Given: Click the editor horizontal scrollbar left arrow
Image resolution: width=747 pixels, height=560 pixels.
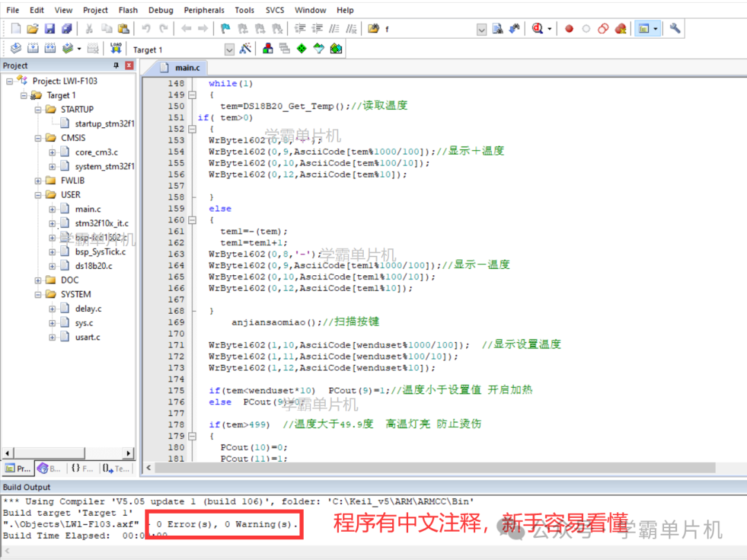Looking at the screenshot, I should (149, 467).
